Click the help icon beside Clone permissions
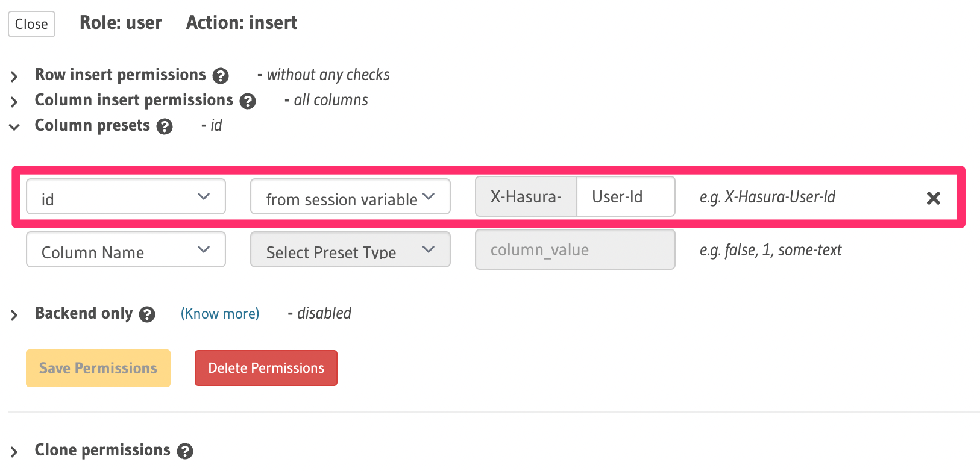This screenshot has height=471, width=980. click(186, 450)
